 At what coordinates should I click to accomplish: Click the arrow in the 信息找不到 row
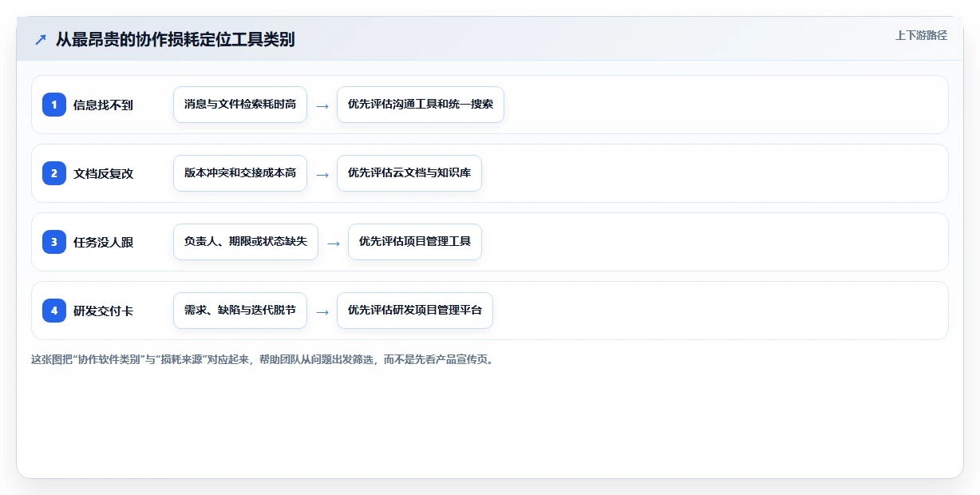tap(322, 105)
